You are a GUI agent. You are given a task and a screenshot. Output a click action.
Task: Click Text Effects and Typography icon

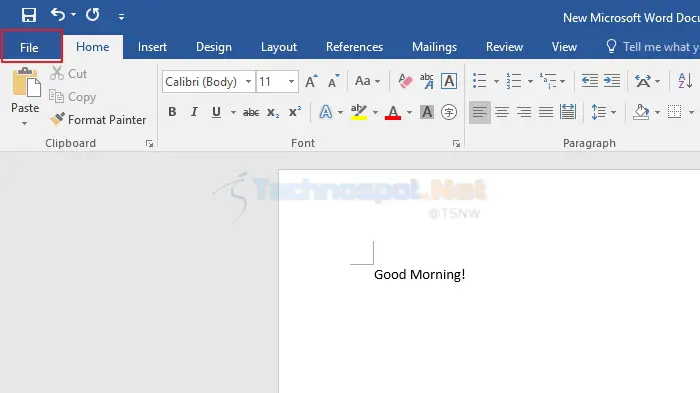click(x=326, y=112)
